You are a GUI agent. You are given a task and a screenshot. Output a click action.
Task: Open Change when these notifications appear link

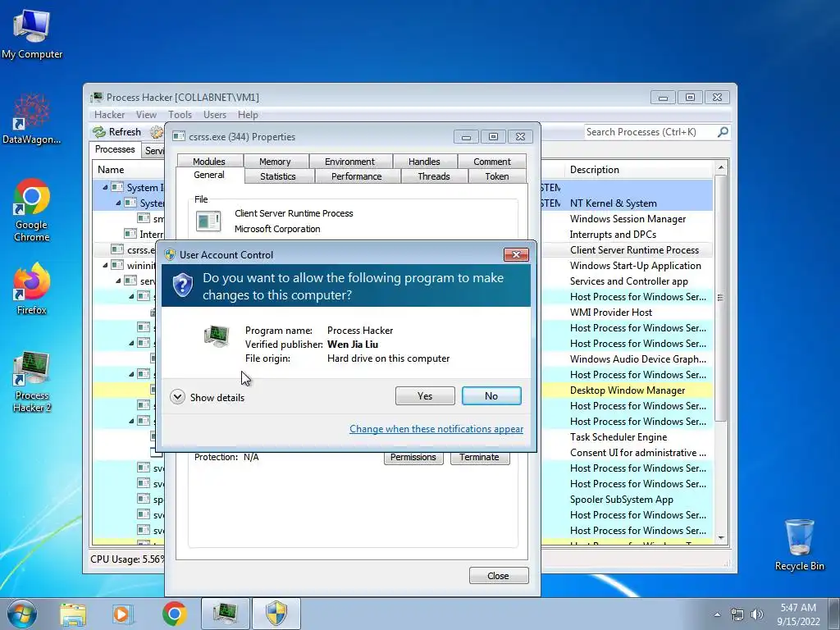pyautogui.click(x=436, y=428)
